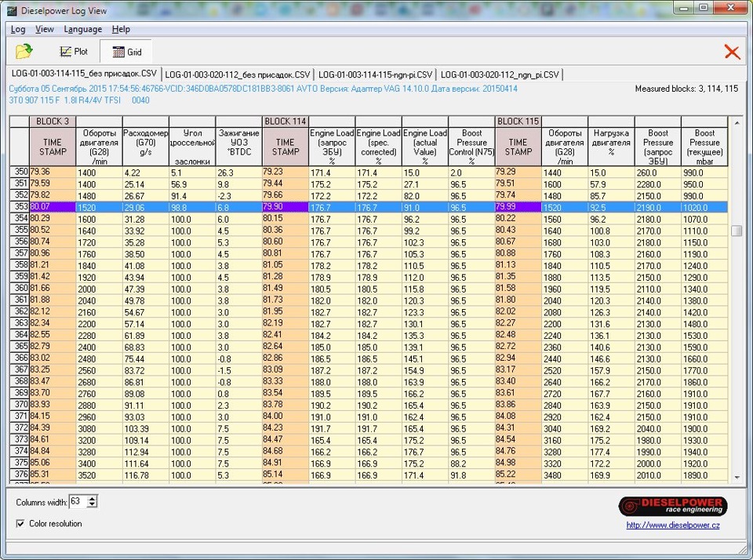Switch to LOG-01-003-020-112_без присадок.CSV tab
The height and width of the screenshot is (560, 753).
[237, 75]
